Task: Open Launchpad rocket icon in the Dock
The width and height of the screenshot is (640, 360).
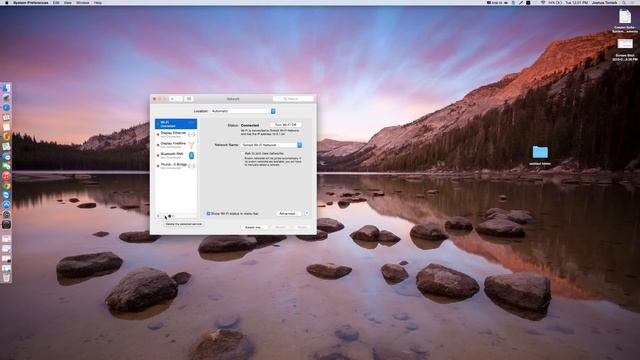Action: (6, 98)
